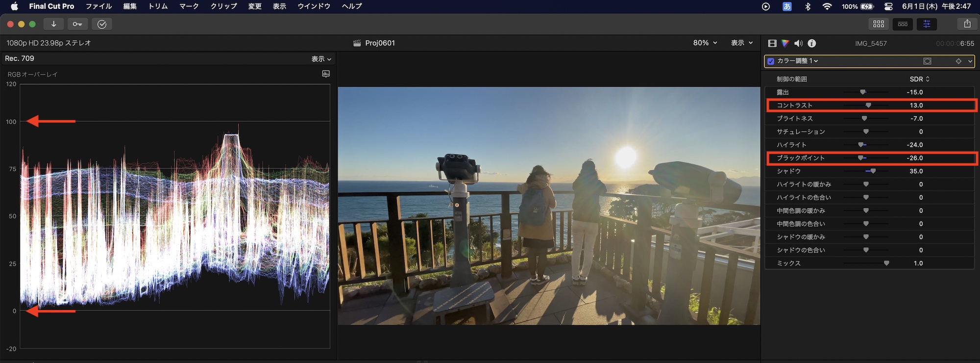The image size is (980, 363).
Task: Toggle the inspector sliders button
Action: (927, 24)
